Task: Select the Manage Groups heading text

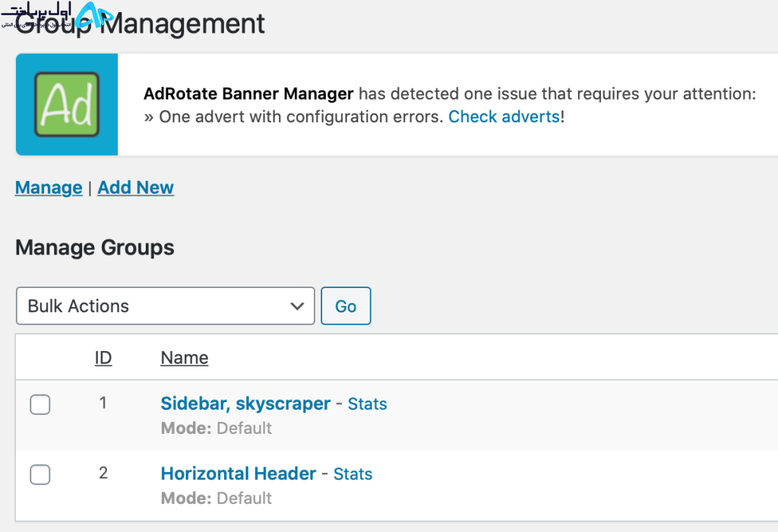Action: 95,247
